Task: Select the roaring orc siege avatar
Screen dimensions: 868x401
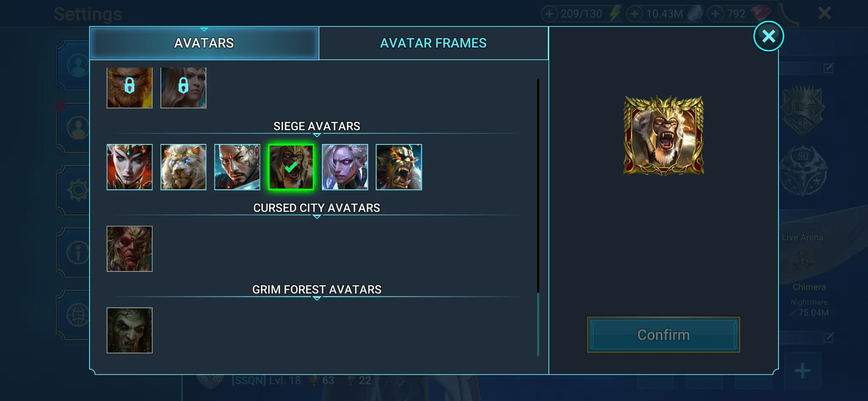Action: pos(399,167)
